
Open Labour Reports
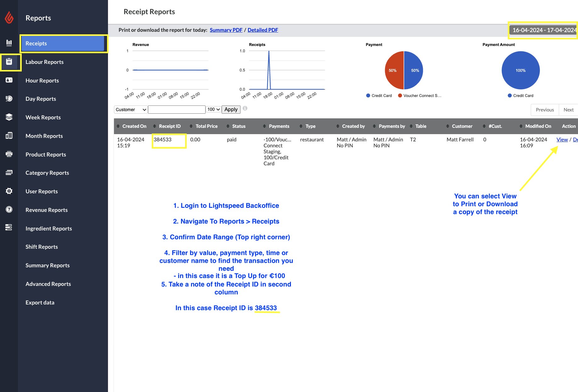44,62
